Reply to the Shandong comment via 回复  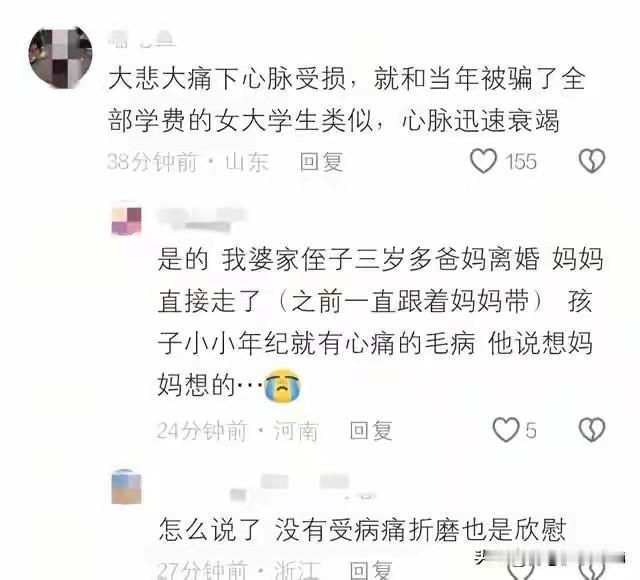coord(321,162)
